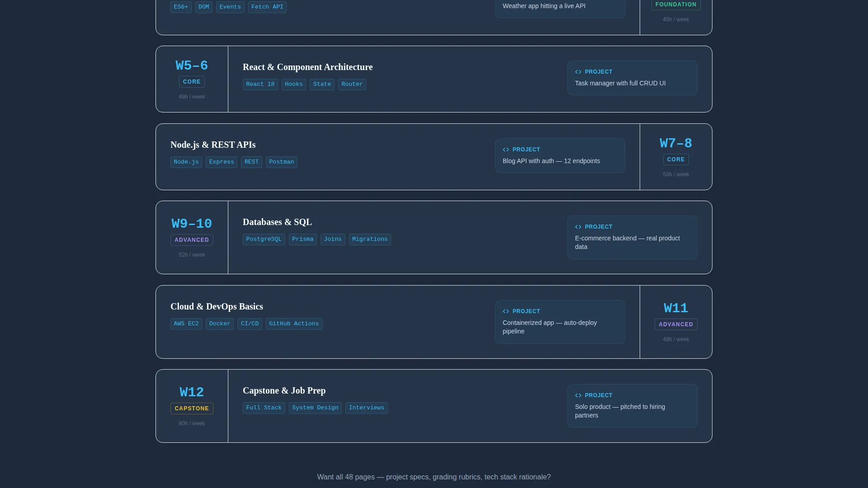
Task: Click the code icon in Containerized app project card
Action: pos(506,311)
